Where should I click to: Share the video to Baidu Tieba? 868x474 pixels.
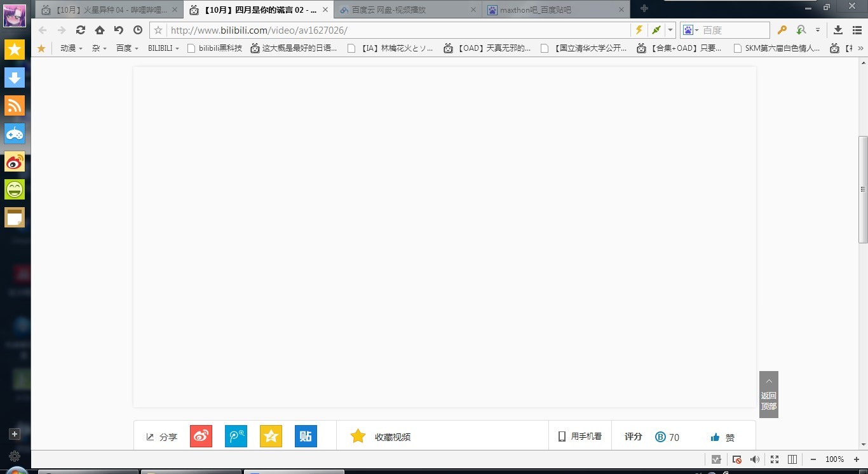[306, 437]
